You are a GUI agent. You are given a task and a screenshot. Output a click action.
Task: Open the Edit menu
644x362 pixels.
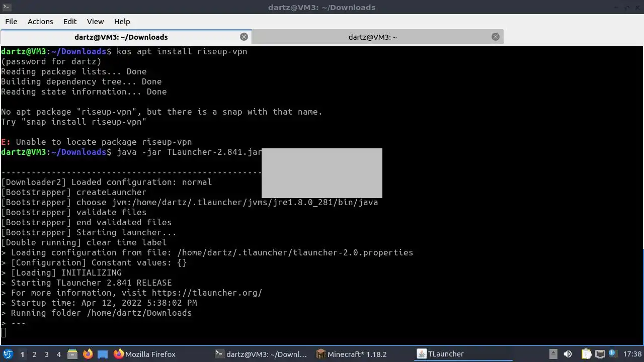click(x=70, y=22)
